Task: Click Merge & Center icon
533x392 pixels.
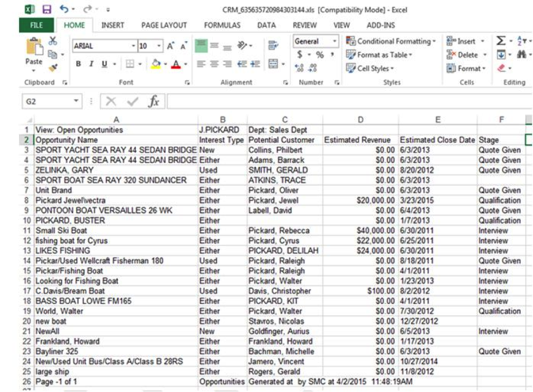Action: pyautogui.click(x=273, y=64)
